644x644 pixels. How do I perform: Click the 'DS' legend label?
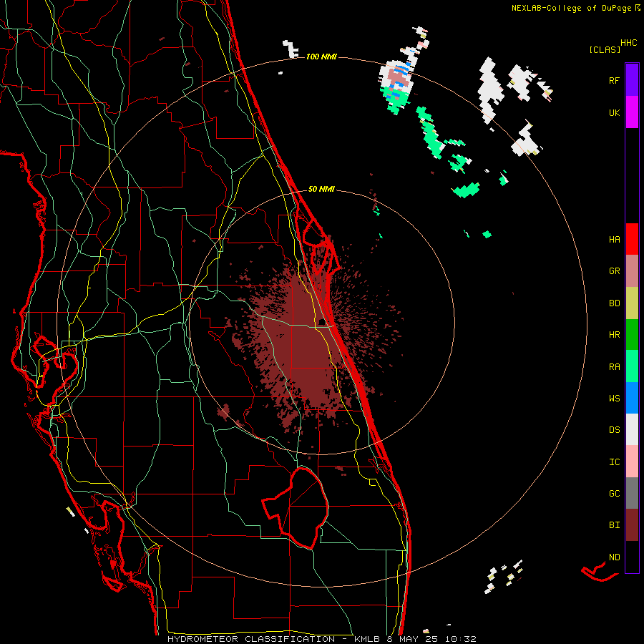pyautogui.click(x=614, y=430)
